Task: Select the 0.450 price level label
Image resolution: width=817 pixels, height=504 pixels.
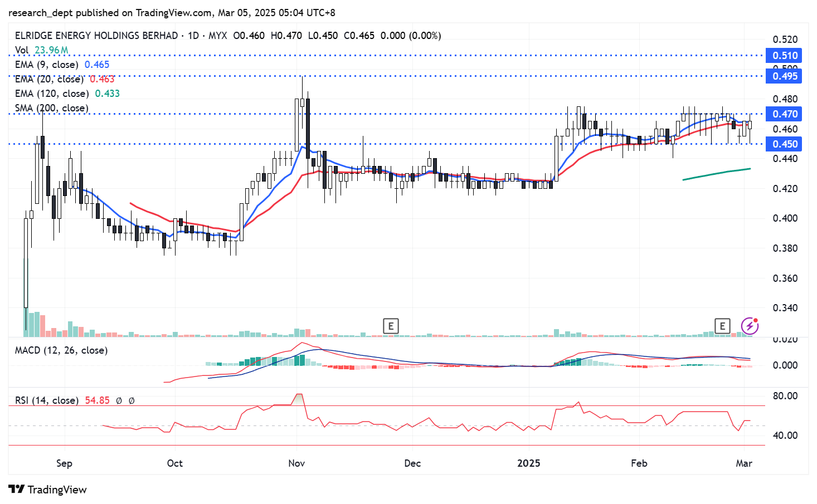Action: [784, 144]
